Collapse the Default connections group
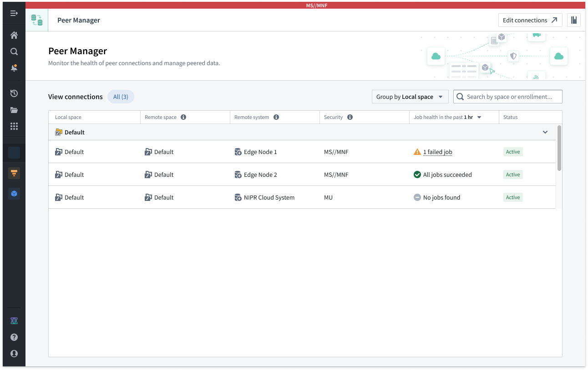 click(545, 132)
